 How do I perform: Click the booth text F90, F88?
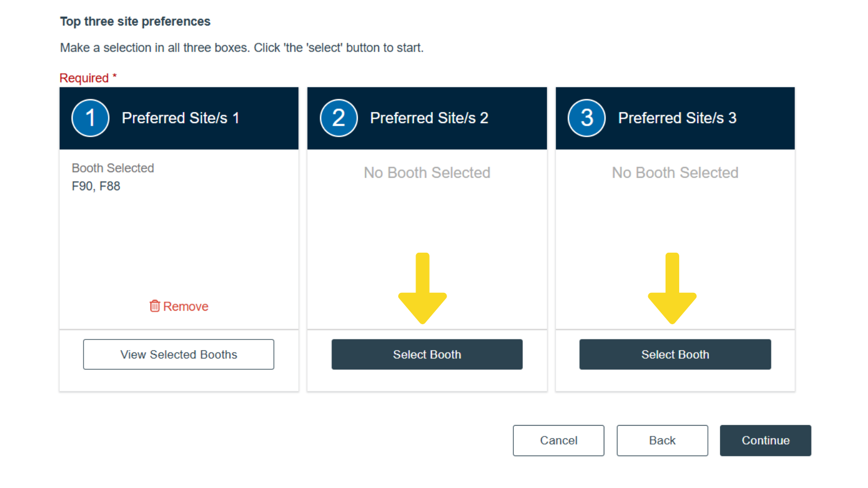96,186
